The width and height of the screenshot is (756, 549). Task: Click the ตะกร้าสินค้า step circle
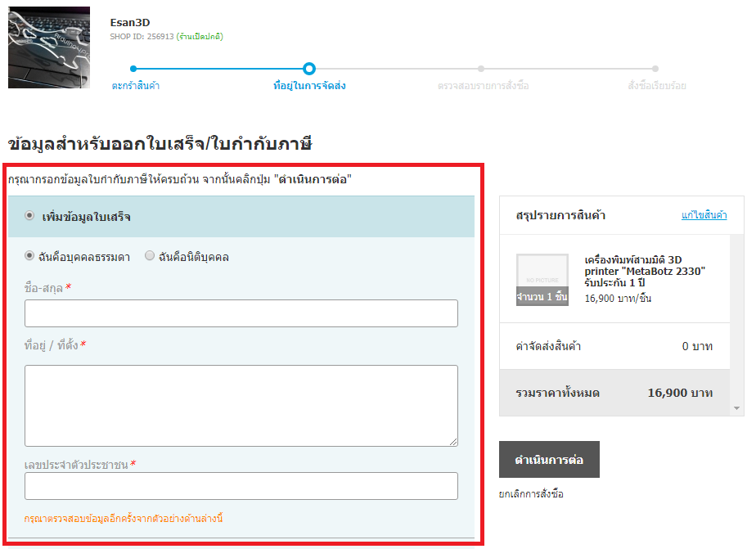[133, 69]
